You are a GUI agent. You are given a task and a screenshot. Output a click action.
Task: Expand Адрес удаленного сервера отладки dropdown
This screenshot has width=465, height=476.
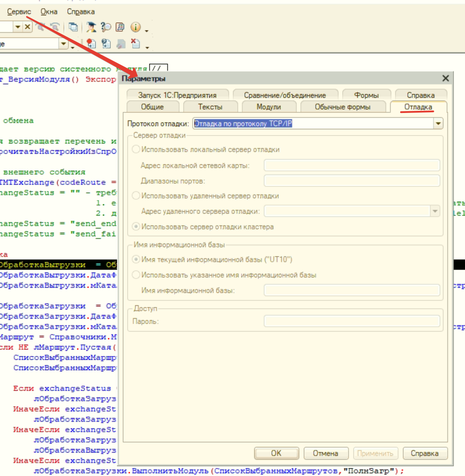click(435, 211)
